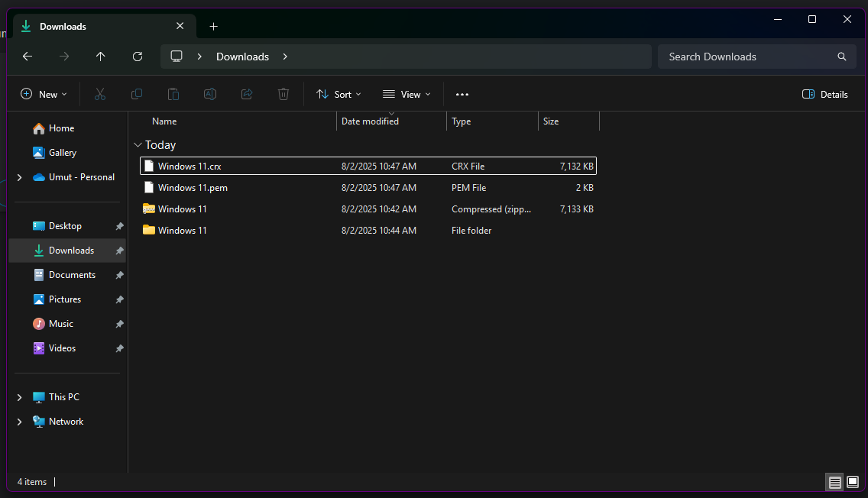Click the Copy icon in toolbar

point(136,95)
